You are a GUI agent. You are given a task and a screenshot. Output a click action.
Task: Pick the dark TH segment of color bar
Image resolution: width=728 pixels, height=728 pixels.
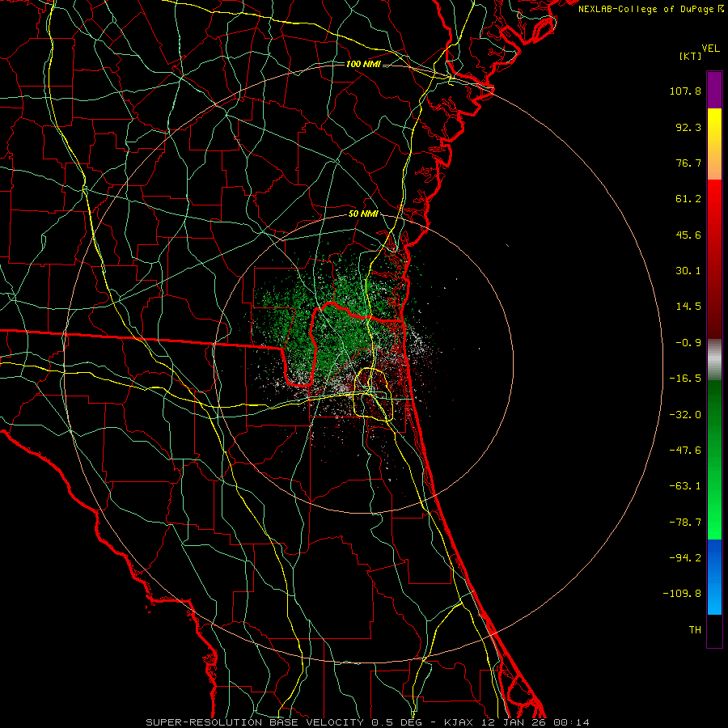tap(714, 631)
